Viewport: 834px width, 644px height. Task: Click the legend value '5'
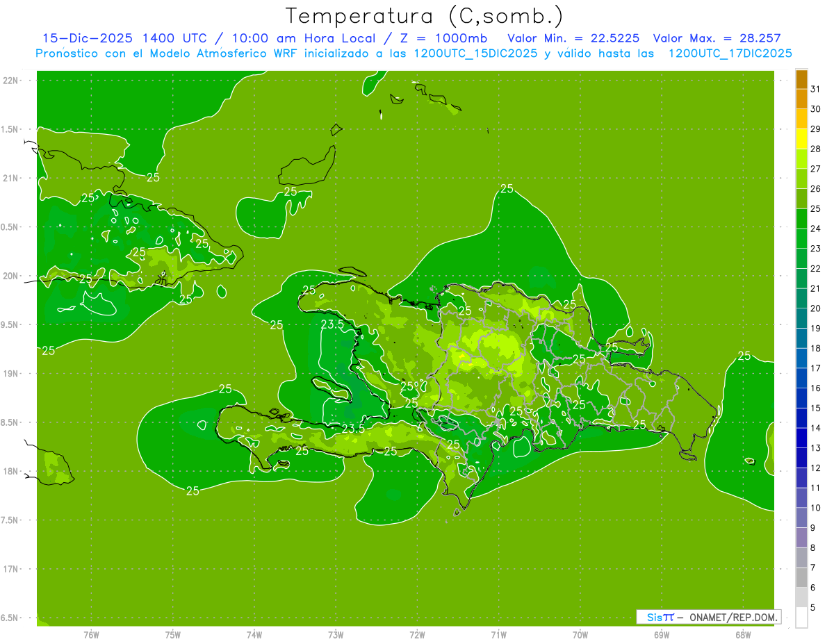(813, 608)
